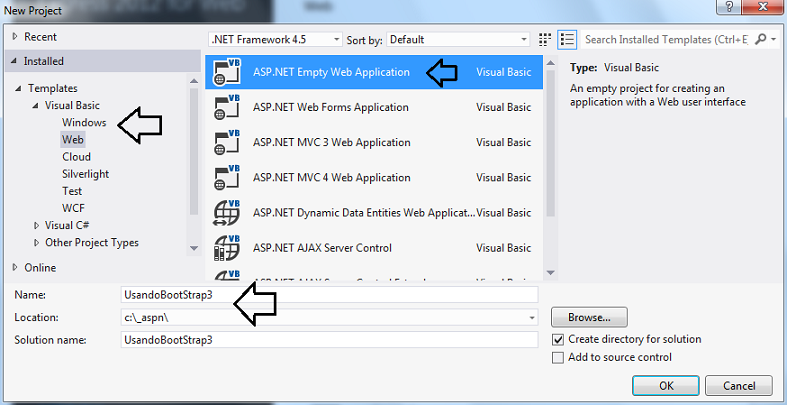Collapse the Templates tree node
This screenshot has height=405, width=787.
pyautogui.click(x=19, y=89)
